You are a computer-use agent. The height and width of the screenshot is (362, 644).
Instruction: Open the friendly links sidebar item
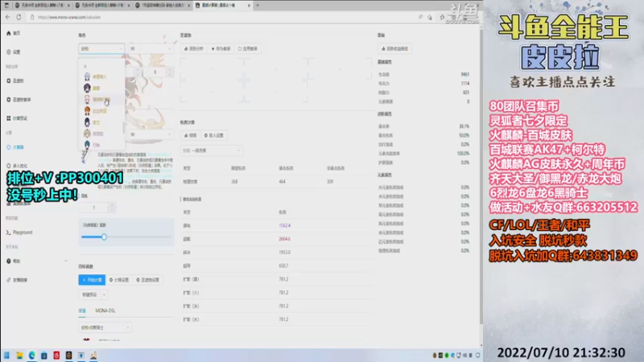(x=17, y=280)
